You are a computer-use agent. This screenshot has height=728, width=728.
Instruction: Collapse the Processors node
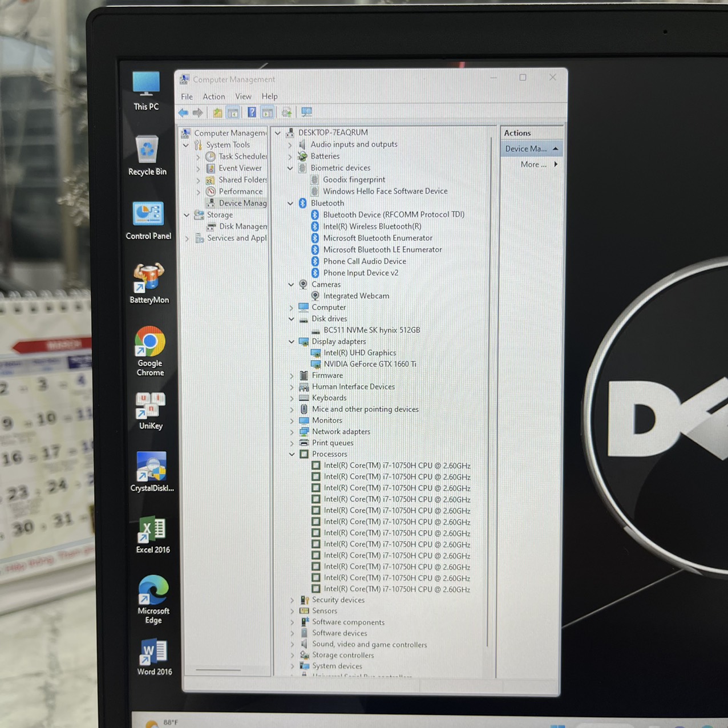click(x=292, y=454)
